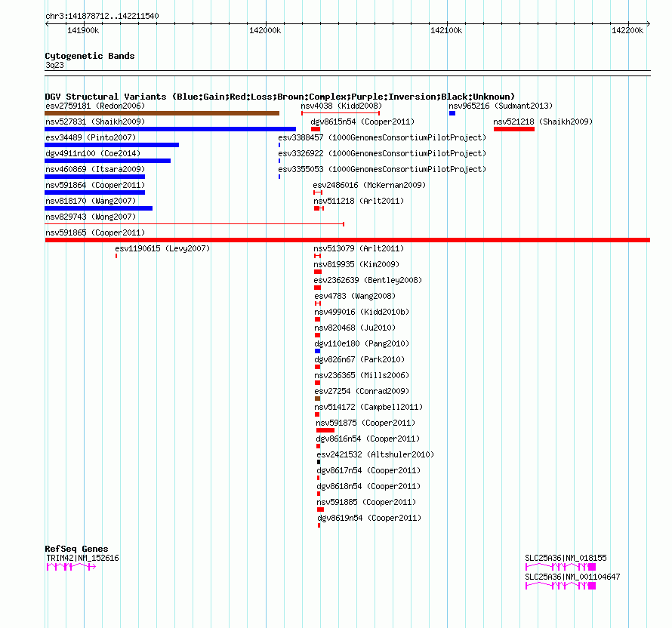Viewport: 672px width, 628px height.
Task: Click the Cytogenetic Bands track title
Action: (x=90, y=56)
